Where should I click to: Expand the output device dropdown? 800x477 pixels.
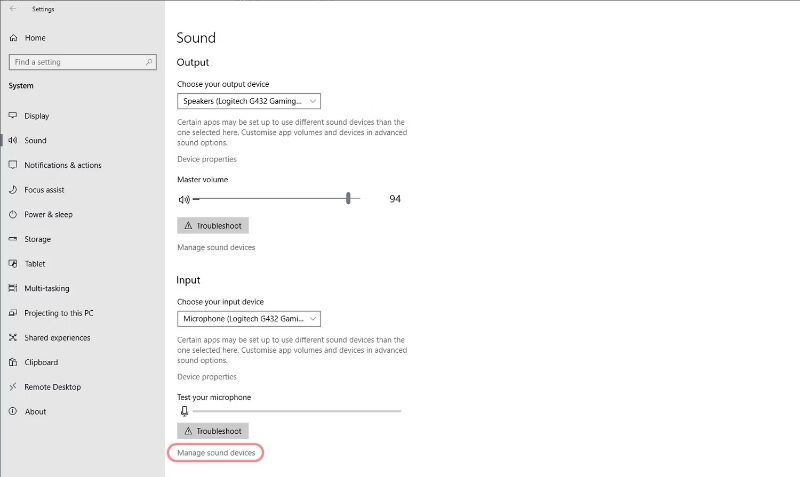click(x=249, y=101)
